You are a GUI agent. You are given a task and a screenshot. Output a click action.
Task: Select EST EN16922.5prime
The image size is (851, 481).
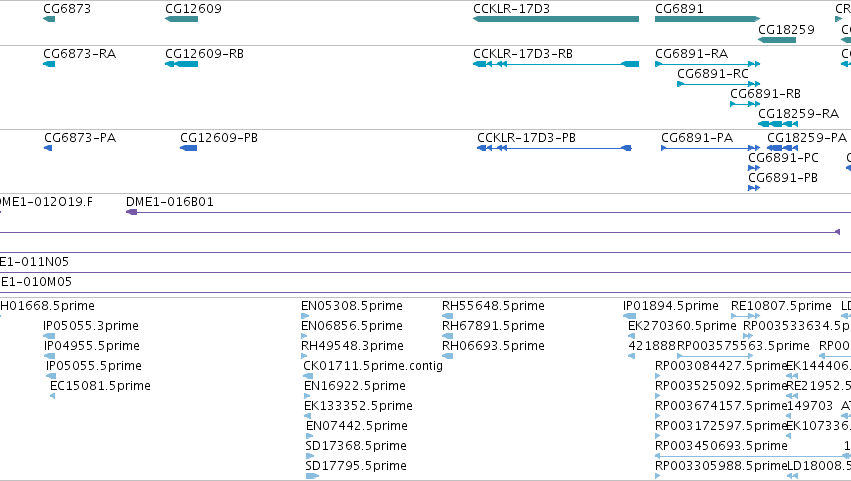coord(307,396)
